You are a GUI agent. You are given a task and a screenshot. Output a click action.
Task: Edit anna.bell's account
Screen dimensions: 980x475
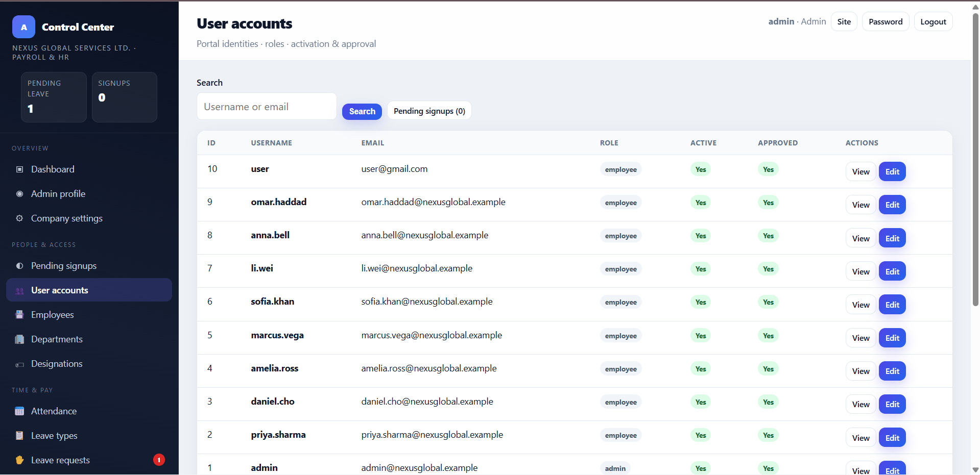click(x=892, y=238)
